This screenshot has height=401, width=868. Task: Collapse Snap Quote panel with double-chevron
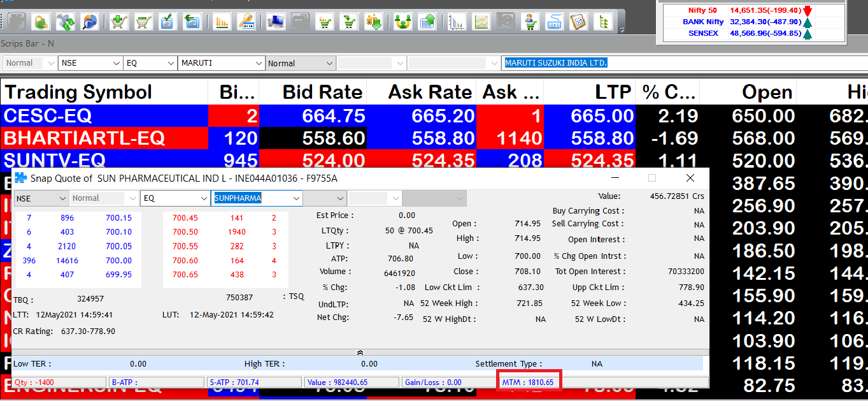pyautogui.click(x=360, y=352)
